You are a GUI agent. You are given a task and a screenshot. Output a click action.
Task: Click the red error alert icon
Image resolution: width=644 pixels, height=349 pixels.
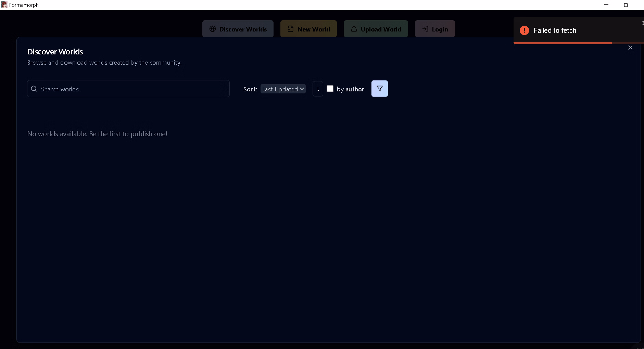pos(524,30)
